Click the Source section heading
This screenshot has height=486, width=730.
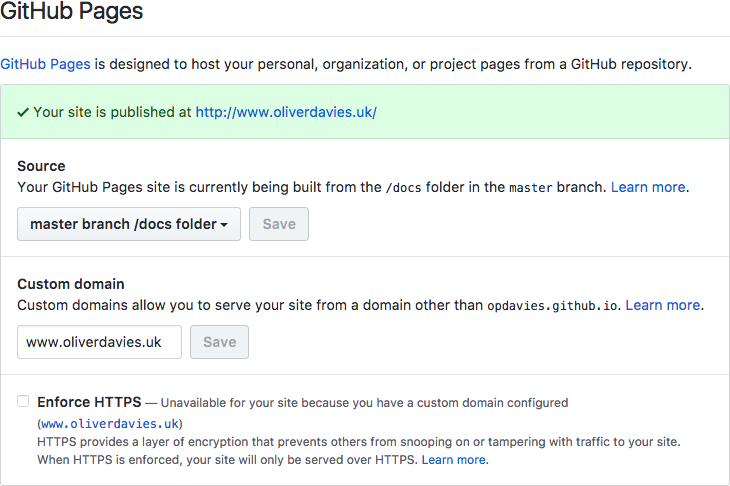tap(41, 166)
